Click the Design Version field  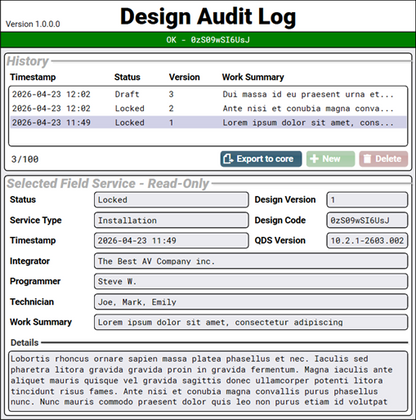point(367,200)
